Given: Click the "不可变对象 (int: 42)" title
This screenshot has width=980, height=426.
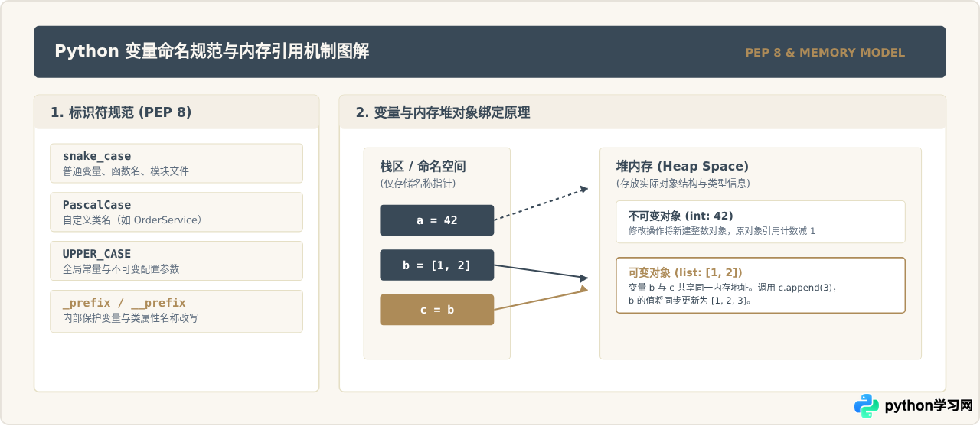Looking at the screenshot, I should pyautogui.click(x=681, y=216).
